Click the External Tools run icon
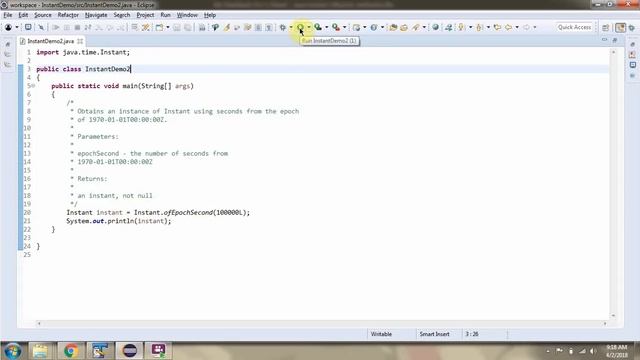The height and width of the screenshot is (360, 640). click(x=336, y=27)
